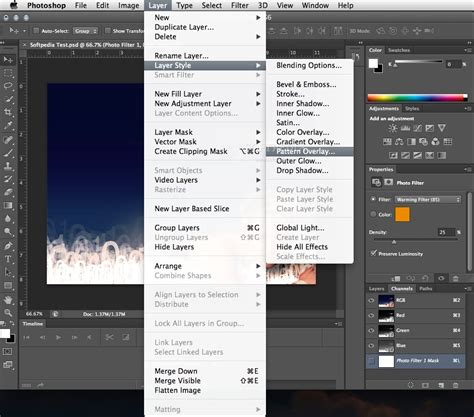This screenshot has width=474, height=417.
Task: Add a Color Balance adjustment
Action: coord(399,142)
